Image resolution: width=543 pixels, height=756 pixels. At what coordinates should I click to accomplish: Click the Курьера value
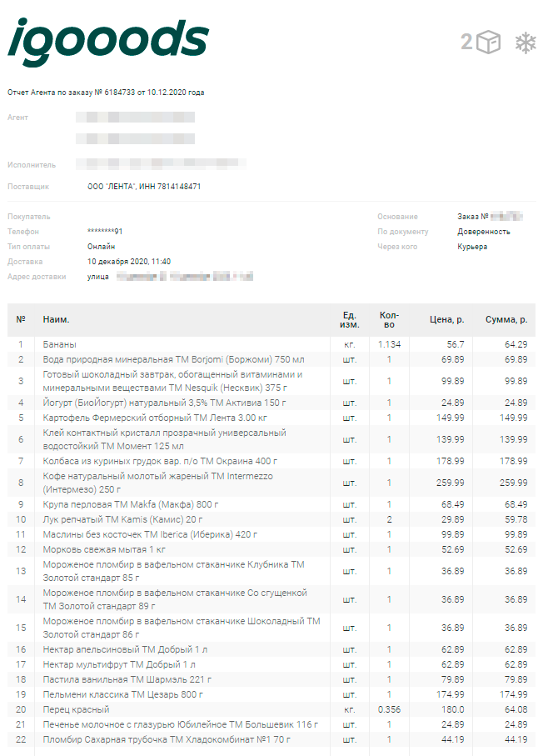tap(472, 247)
